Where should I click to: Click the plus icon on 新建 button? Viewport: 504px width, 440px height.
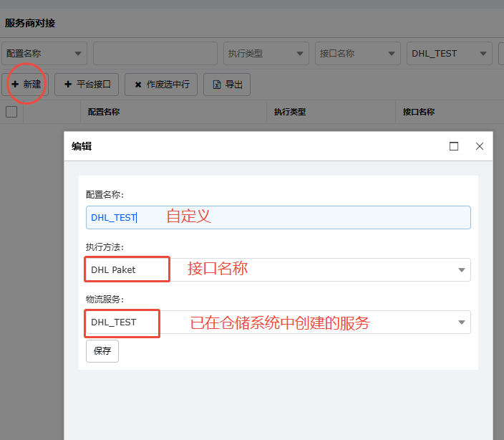(x=15, y=85)
